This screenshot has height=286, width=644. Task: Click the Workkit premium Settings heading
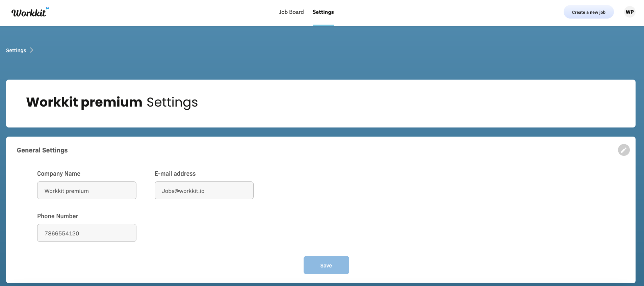point(112,103)
